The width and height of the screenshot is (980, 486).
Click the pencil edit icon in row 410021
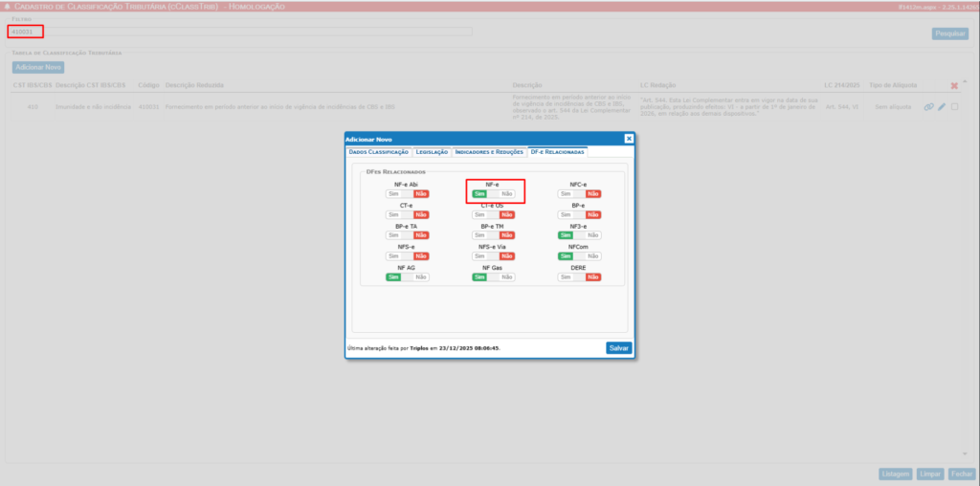941,107
